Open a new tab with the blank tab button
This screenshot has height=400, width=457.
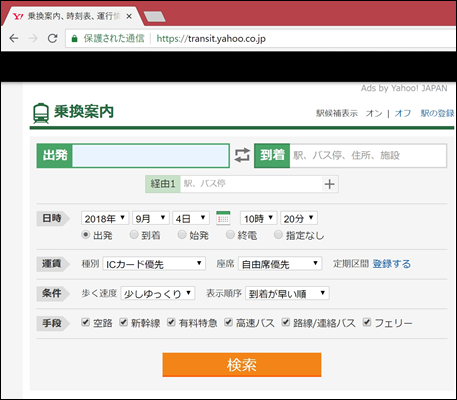tap(154, 16)
